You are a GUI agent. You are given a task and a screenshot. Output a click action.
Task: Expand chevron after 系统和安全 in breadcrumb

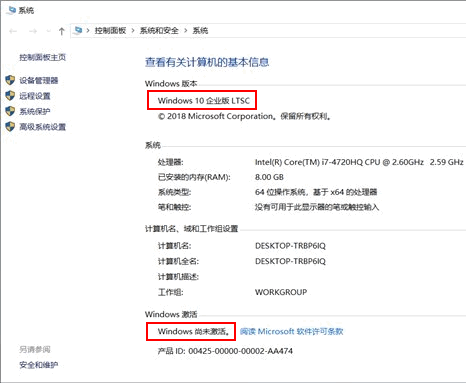pyautogui.click(x=186, y=31)
